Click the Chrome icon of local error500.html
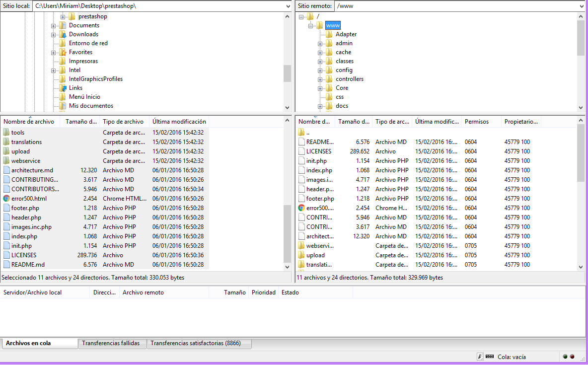The image size is (588, 365). (6, 199)
